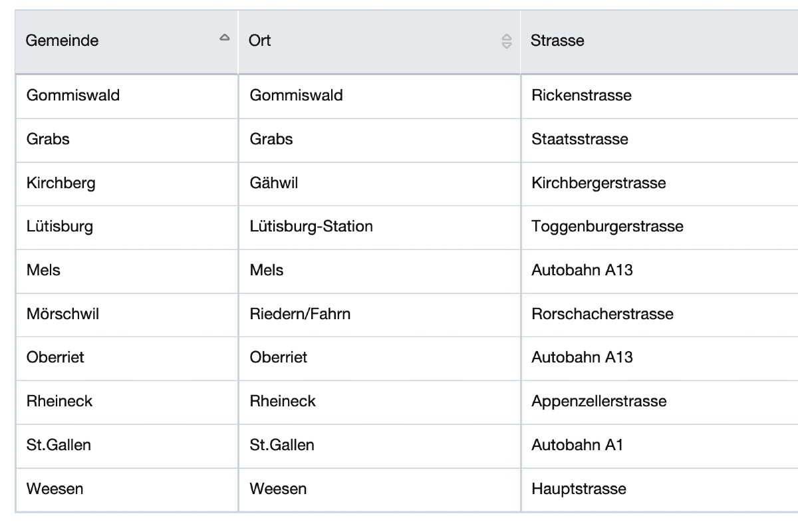Select the Gommiswald cell in Gemeinde column
798x532 pixels.
tap(73, 95)
